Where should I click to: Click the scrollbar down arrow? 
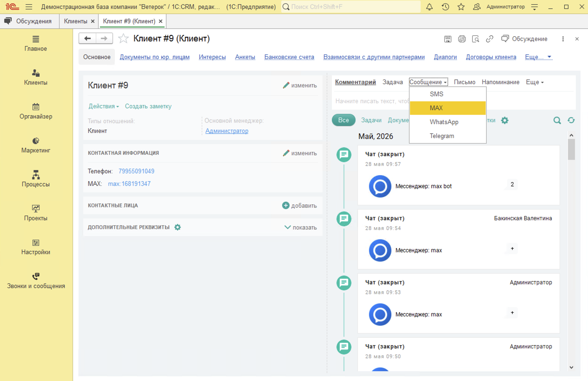571,367
